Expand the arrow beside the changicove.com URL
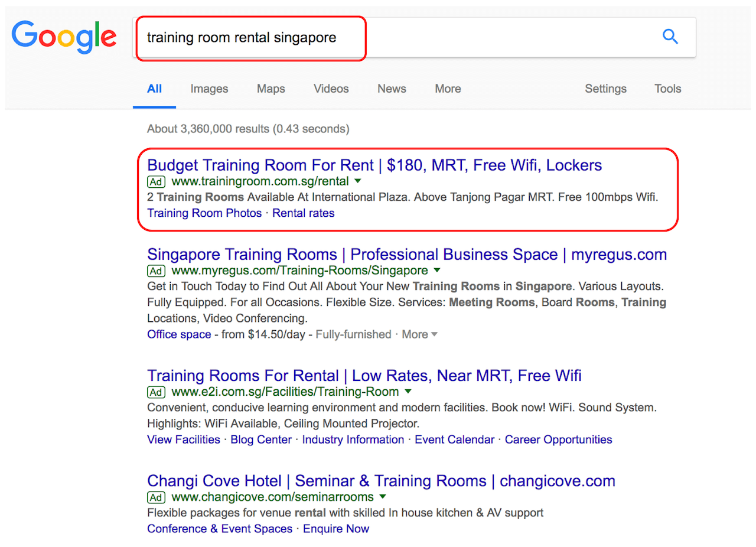The image size is (756, 547). tap(383, 497)
